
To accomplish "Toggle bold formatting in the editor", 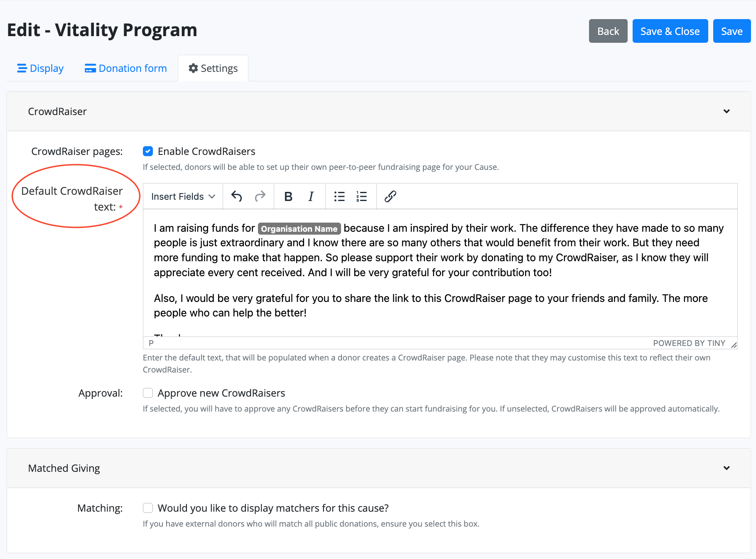I will pos(288,196).
